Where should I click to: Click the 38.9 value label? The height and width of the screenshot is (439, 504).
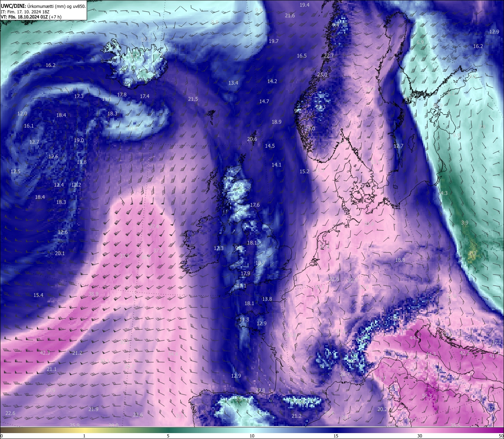tap(93, 294)
